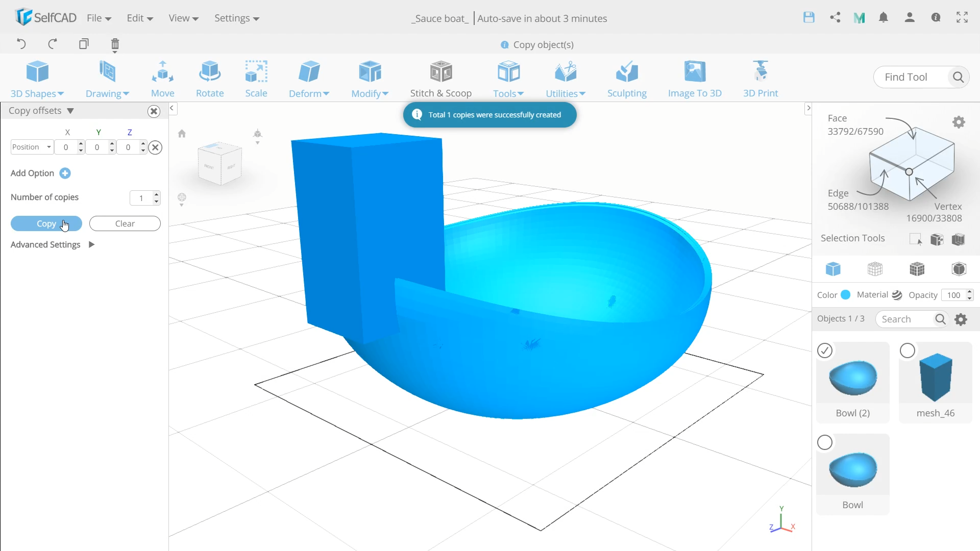Click the Copy button
This screenshot has height=551, width=980.
click(x=46, y=223)
